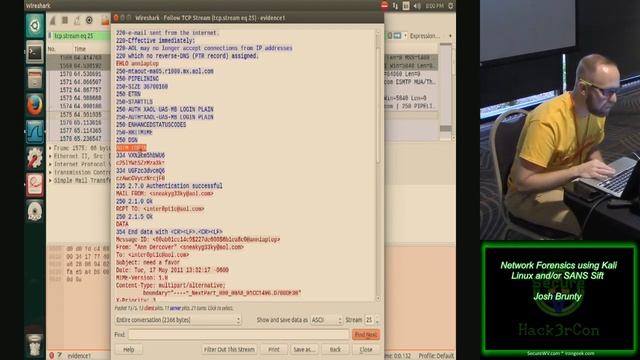Click the filter bookmark icon
The height and width of the screenshot is (360, 640).
coord(50,36)
